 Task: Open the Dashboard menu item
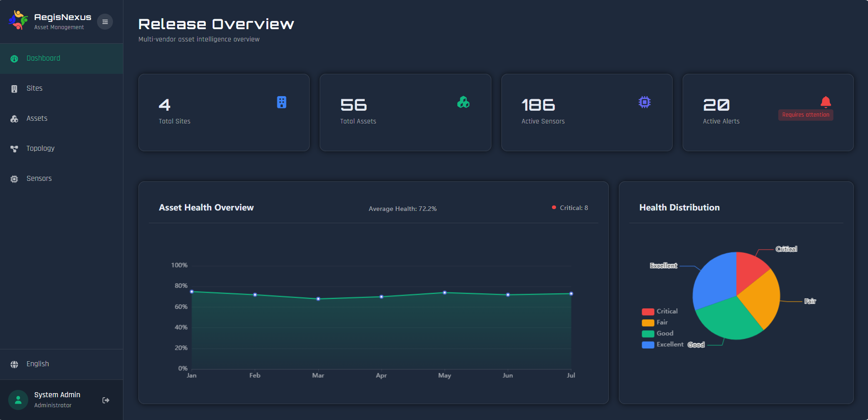click(x=43, y=58)
